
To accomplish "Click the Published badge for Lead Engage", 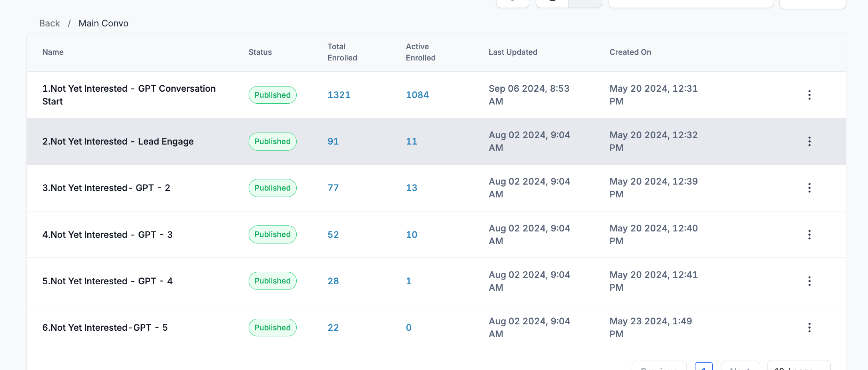I will click(273, 141).
